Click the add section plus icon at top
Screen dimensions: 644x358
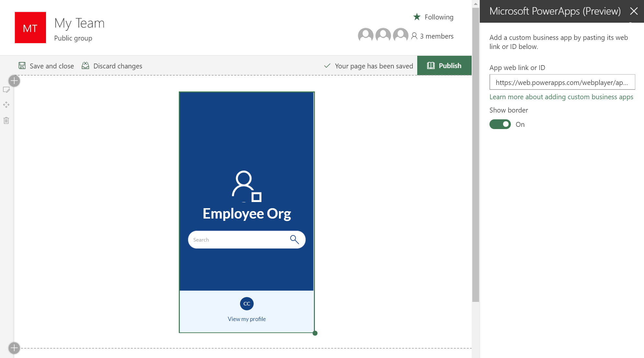pos(14,81)
